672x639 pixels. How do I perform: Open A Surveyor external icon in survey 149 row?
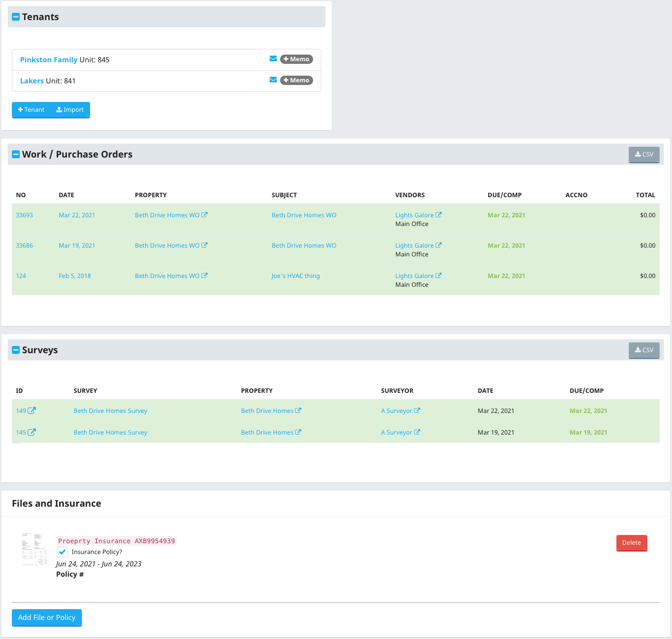[417, 410]
